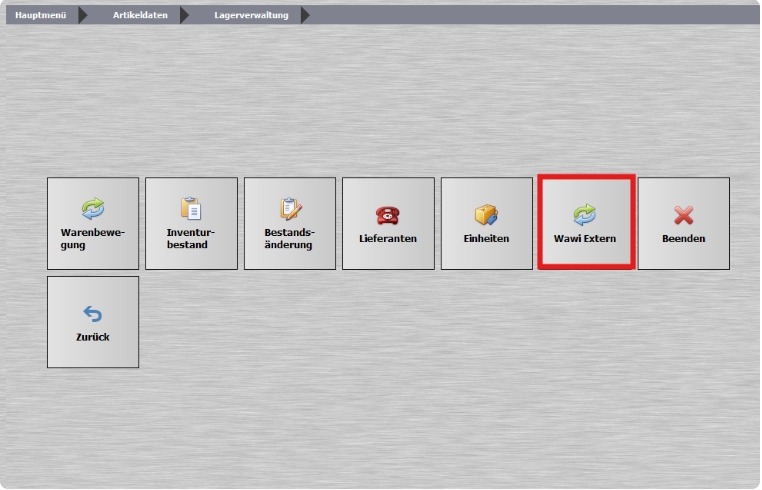The image size is (762, 490).
Task: Open the Wawi Extern tile
Action: click(x=586, y=222)
